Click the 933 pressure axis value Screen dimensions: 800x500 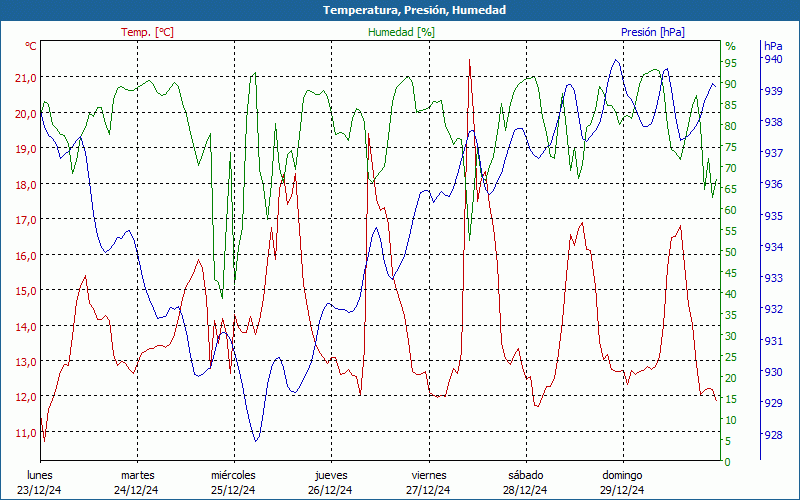tap(773, 278)
